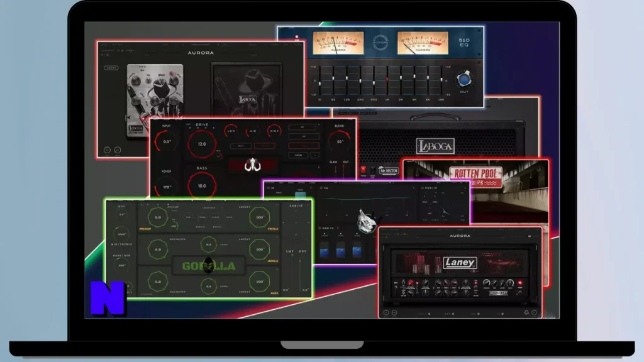Click the second round icon at the bottom left of the Laney window
644x362 pixels.
point(394,313)
